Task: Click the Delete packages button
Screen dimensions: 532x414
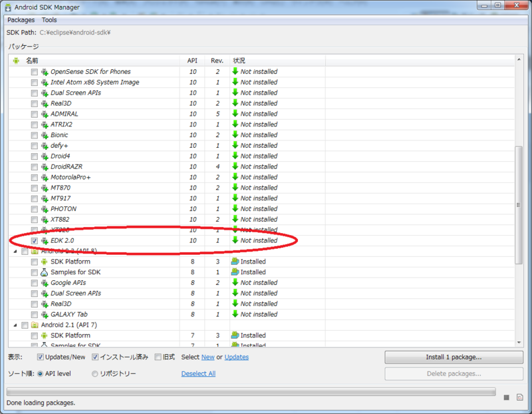Action: pos(454,373)
